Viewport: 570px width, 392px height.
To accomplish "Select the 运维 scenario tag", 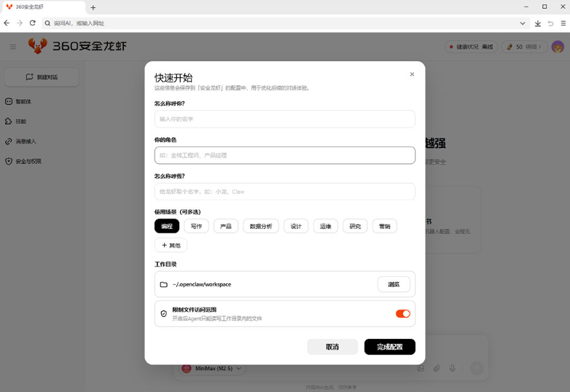I will coord(325,226).
